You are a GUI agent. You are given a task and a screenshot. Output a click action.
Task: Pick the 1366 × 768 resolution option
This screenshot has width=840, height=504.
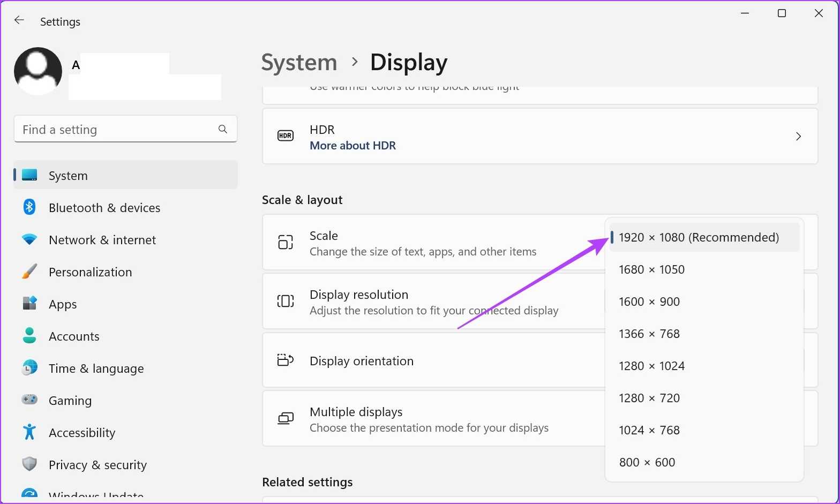(649, 334)
